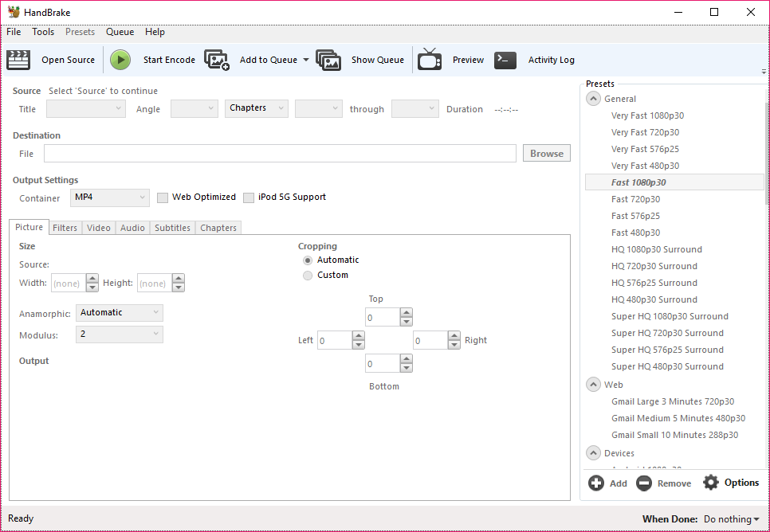This screenshot has width=770, height=532.
Task: Toggle the Web Optimized checkbox
Action: click(163, 198)
